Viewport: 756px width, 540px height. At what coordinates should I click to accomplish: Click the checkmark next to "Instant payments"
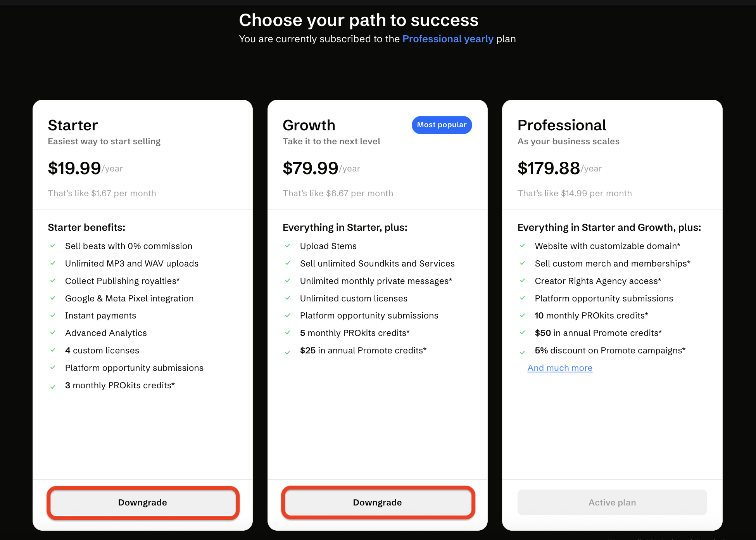(53, 315)
